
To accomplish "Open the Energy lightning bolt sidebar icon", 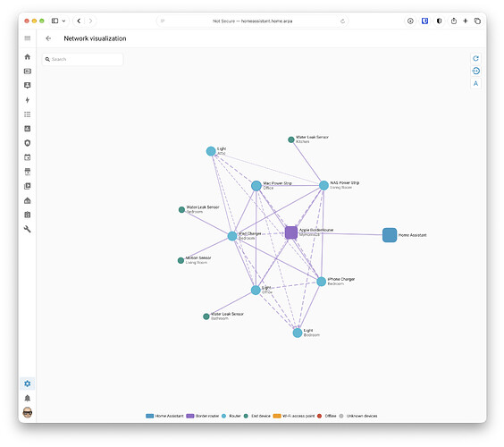I will [28, 100].
